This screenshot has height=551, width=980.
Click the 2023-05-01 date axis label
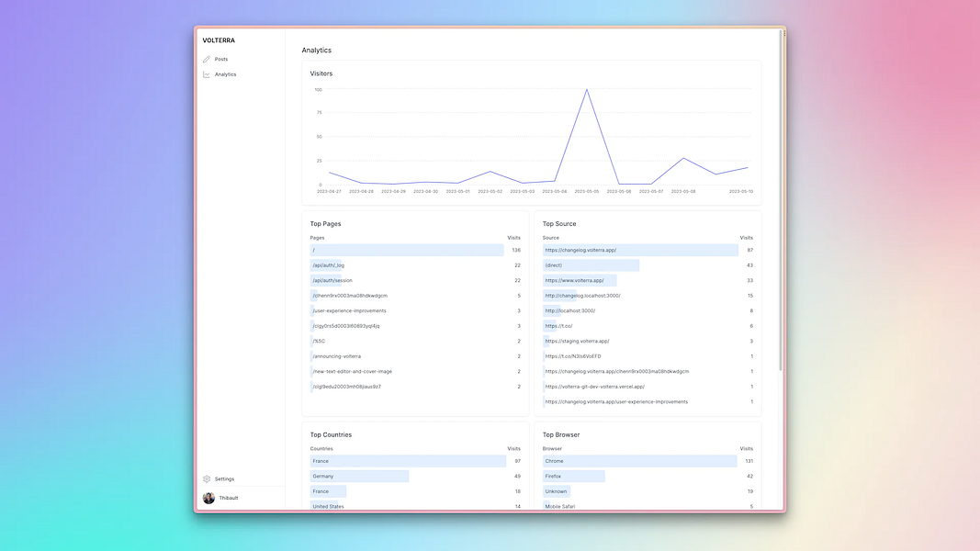457,192
